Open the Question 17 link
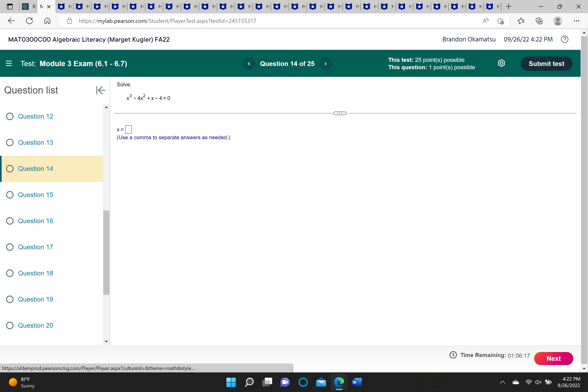The width and height of the screenshot is (588, 392). point(36,247)
